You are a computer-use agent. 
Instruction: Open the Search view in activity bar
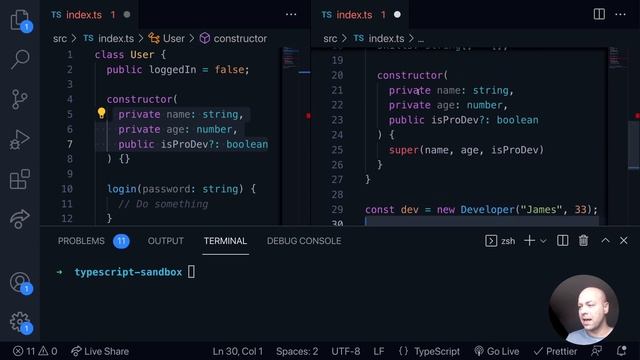[x=20, y=59]
